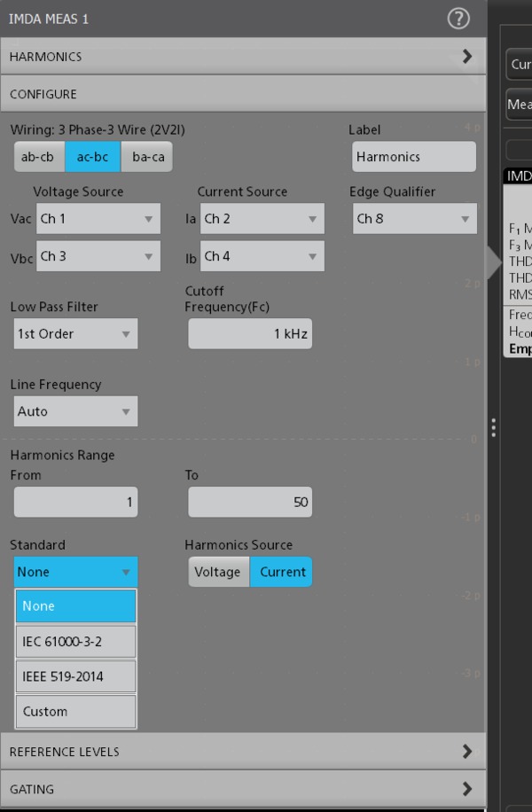Open Line Frequency Auto dropdown
This screenshot has height=812, width=532.
click(75, 411)
